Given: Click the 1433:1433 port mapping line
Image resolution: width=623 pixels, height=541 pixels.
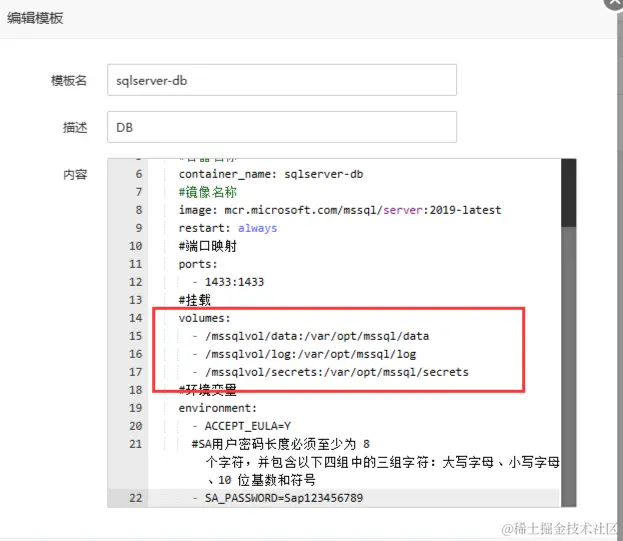Looking at the screenshot, I should click(x=228, y=282).
